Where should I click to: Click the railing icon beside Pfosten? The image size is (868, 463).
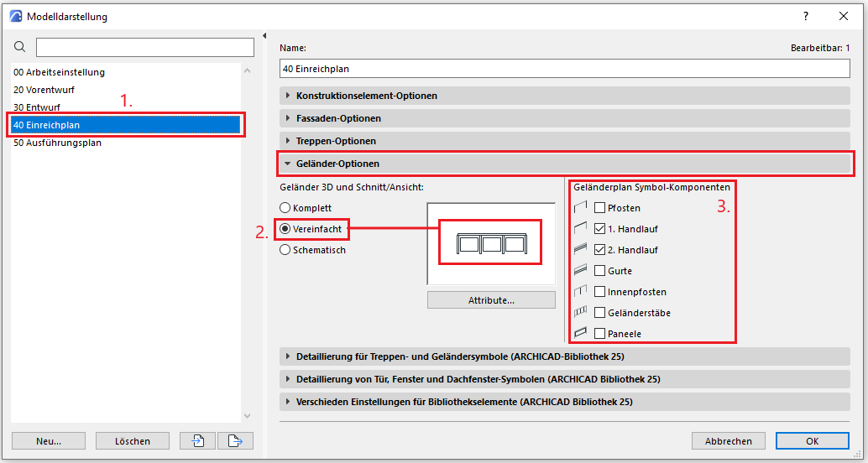click(x=579, y=207)
